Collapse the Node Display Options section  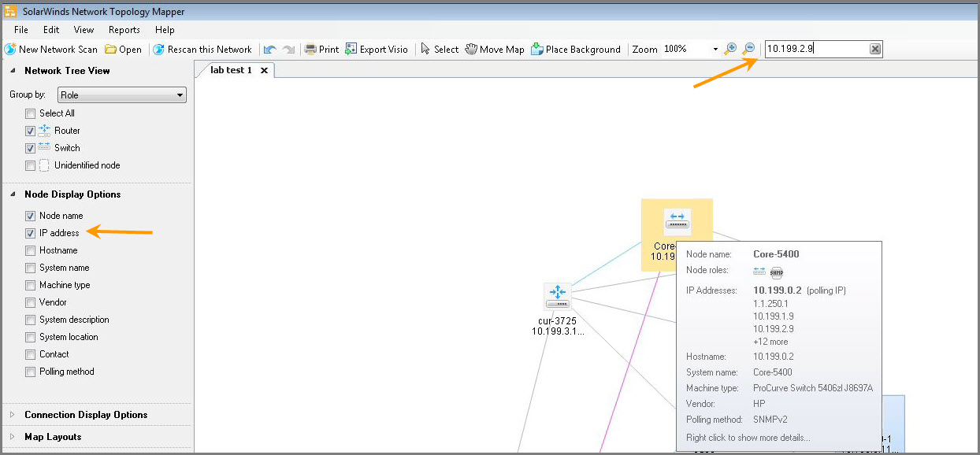tap(13, 194)
